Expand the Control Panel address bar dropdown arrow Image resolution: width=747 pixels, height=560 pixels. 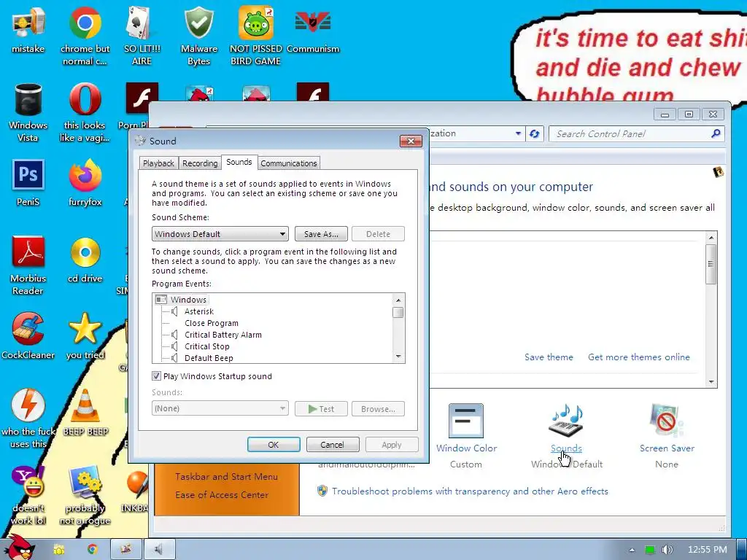point(519,134)
